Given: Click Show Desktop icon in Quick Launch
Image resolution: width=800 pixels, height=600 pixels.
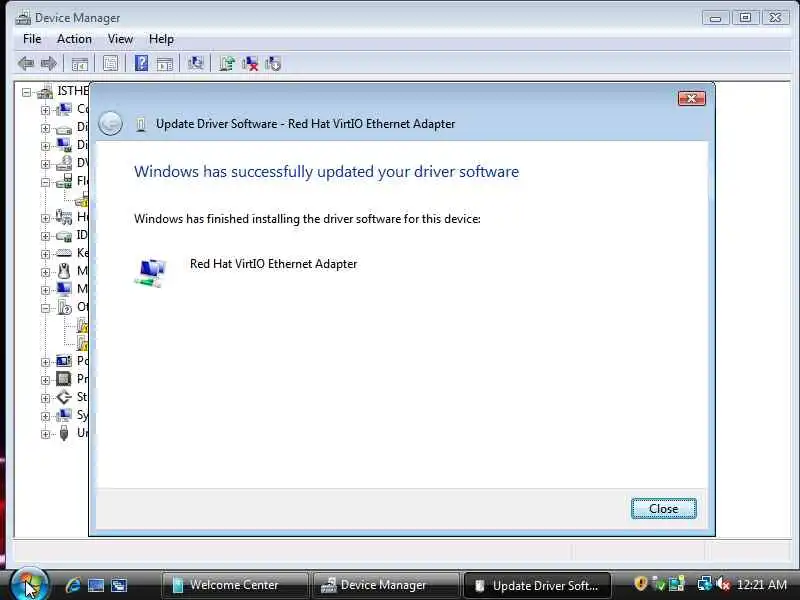Looking at the screenshot, I should [x=96, y=585].
